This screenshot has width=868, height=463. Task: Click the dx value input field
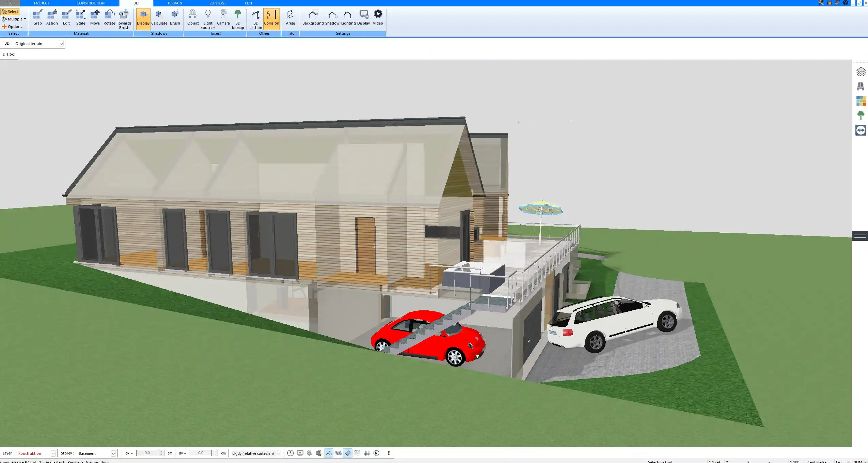click(147, 453)
